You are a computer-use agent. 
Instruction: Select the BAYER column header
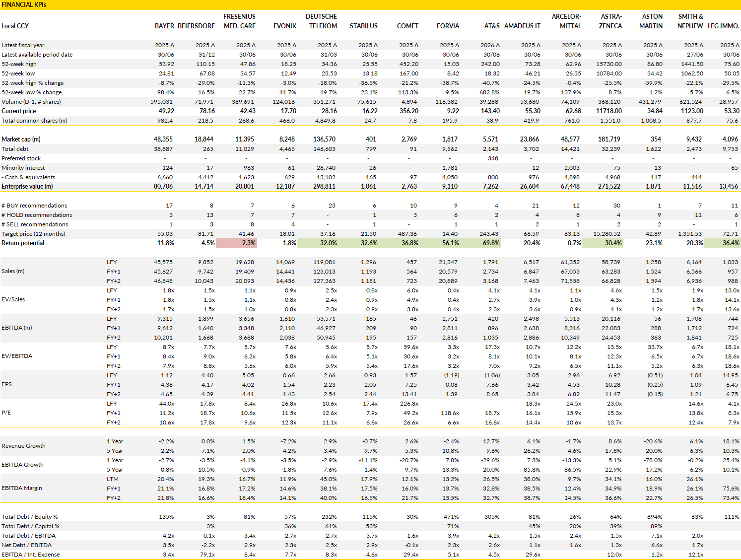pos(164,26)
